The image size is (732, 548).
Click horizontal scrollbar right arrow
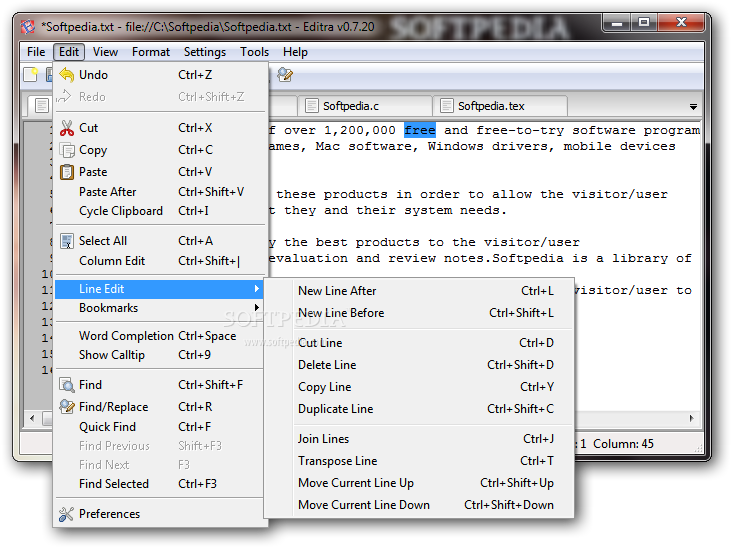[692, 418]
